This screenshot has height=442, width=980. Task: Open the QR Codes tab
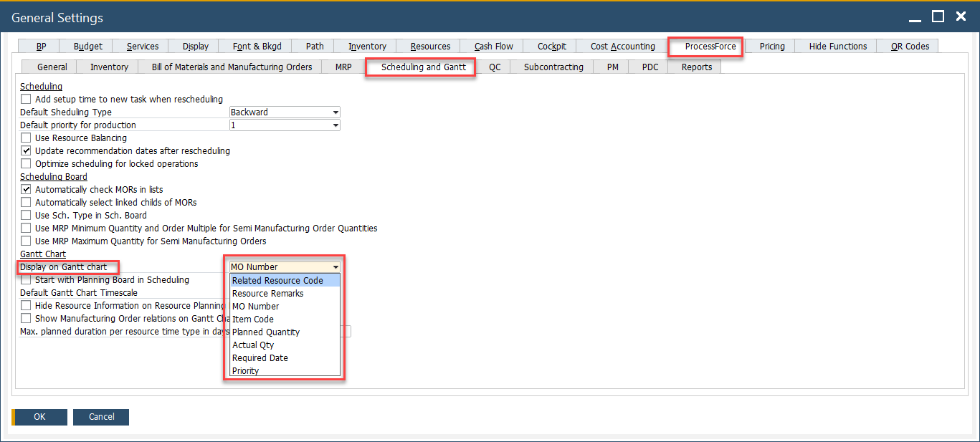pyautogui.click(x=910, y=47)
